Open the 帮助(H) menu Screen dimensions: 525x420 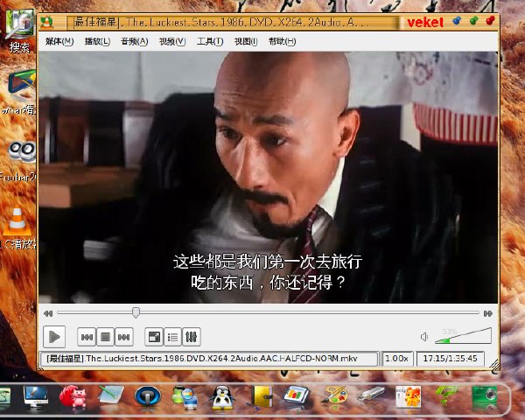[x=282, y=41]
